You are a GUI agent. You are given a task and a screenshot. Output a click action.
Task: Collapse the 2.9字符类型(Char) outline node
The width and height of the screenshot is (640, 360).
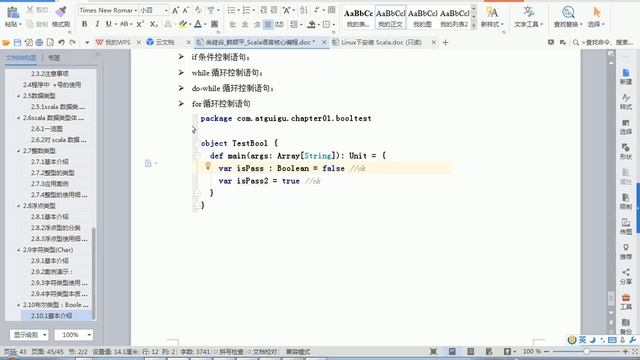tap(19, 250)
